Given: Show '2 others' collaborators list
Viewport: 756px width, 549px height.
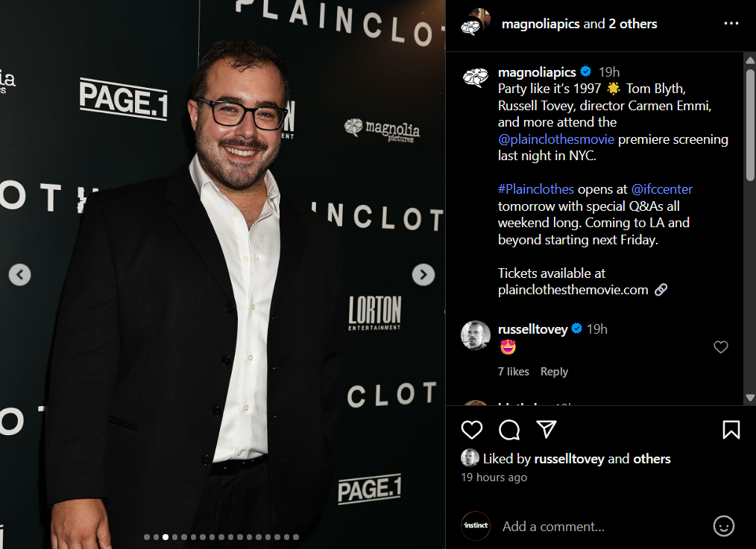Looking at the screenshot, I should [632, 24].
